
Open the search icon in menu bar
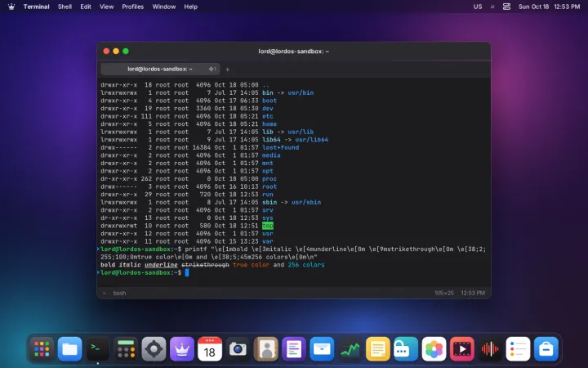click(492, 7)
